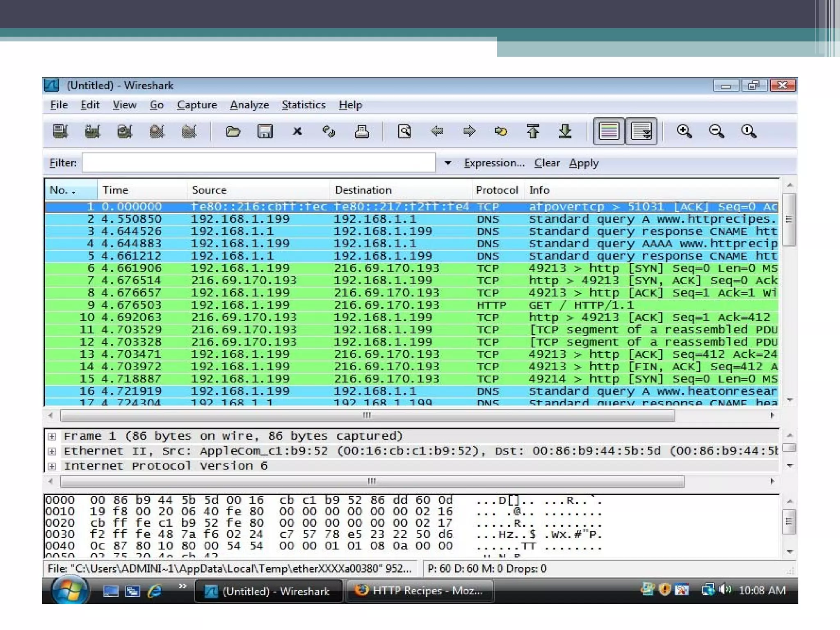Go to first packet arrow icon
Screen dimensions: 840x630
pyautogui.click(x=533, y=132)
